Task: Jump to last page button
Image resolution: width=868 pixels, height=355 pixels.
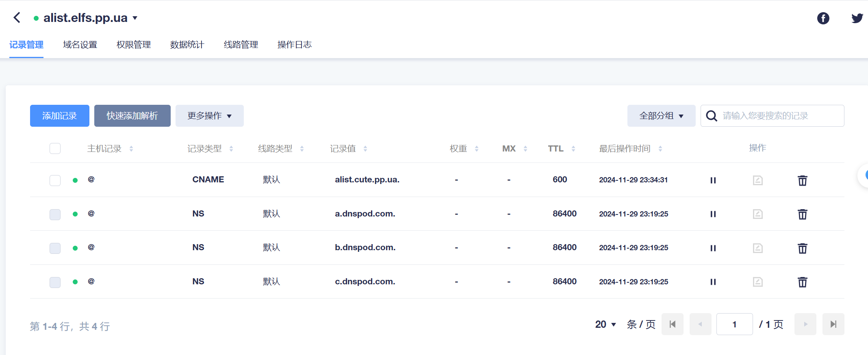Action: [833, 324]
